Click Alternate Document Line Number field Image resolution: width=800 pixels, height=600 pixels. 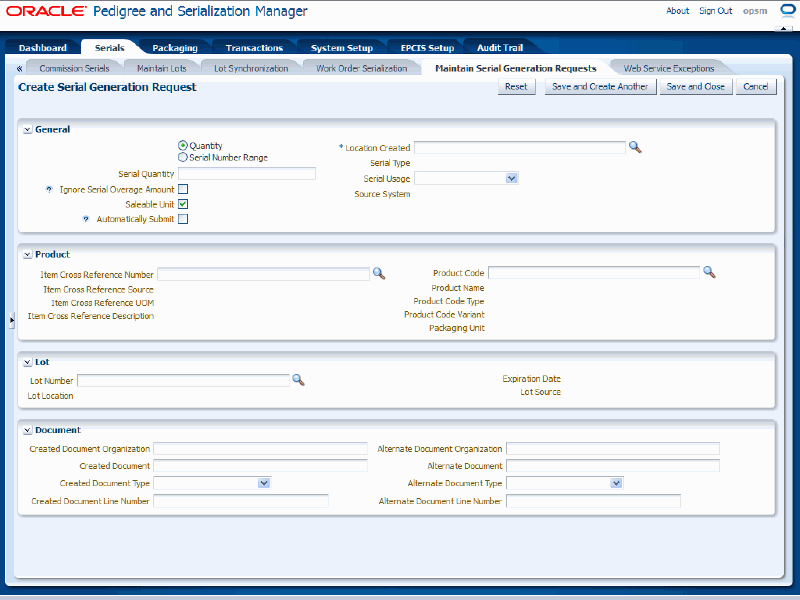(593, 501)
